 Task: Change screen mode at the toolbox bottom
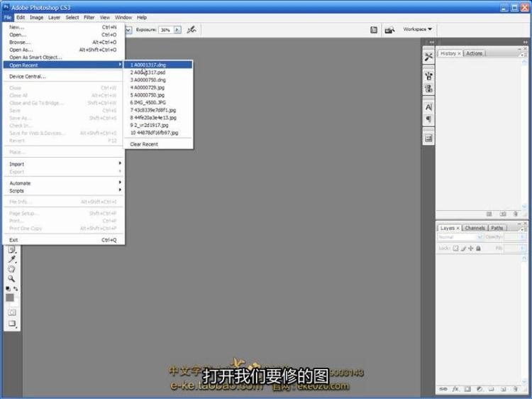(12, 324)
